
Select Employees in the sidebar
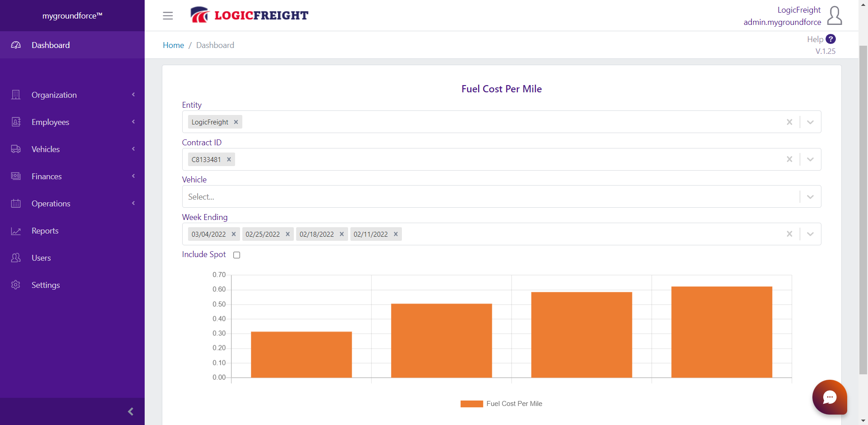[x=72, y=122]
